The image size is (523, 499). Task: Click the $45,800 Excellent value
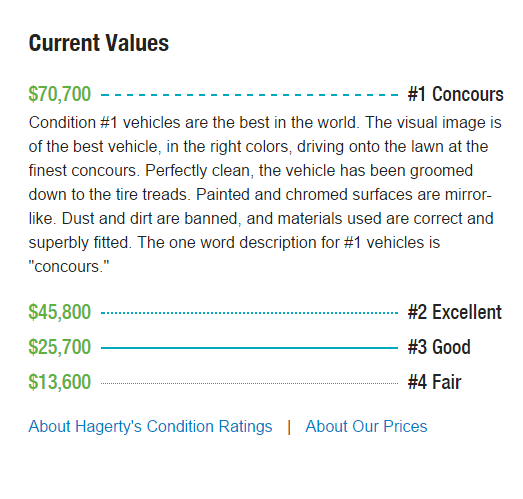click(60, 312)
